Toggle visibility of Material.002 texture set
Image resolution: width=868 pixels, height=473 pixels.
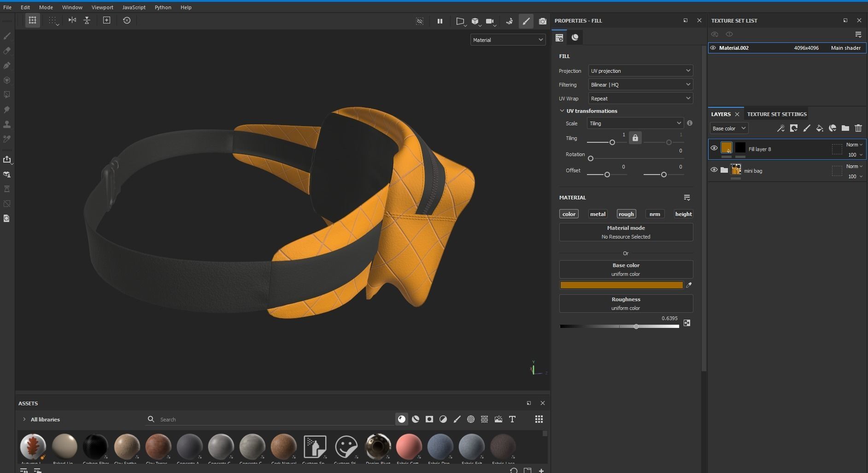point(713,48)
